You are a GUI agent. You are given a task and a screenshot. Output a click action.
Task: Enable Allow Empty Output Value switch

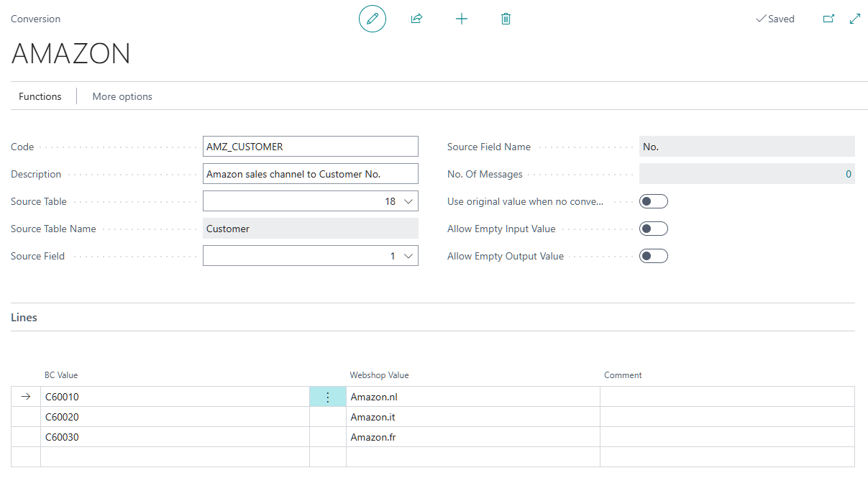pos(654,256)
